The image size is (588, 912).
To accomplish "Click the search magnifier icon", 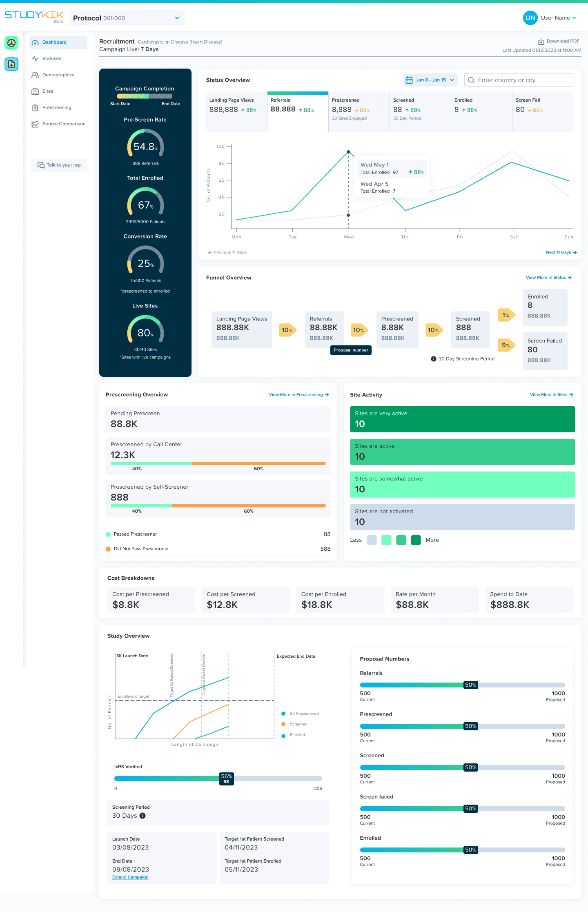I will (471, 80).
